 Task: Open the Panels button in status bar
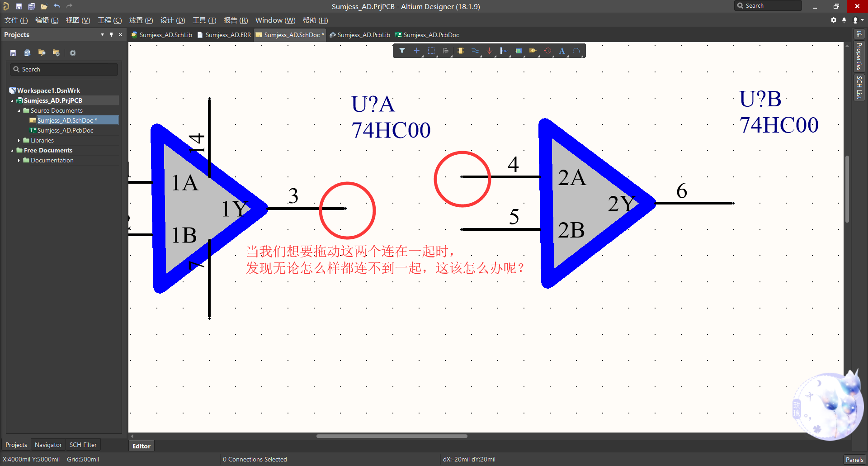tap(855, 459)
